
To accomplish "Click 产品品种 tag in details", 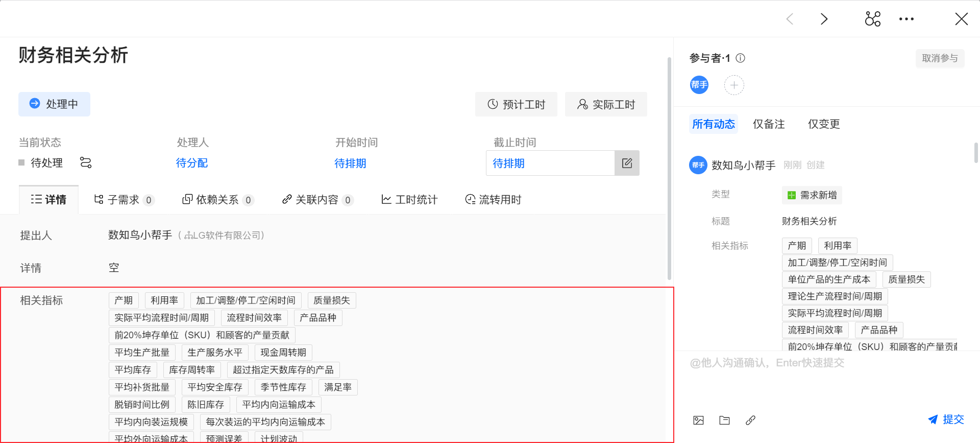I will (318, 318).
